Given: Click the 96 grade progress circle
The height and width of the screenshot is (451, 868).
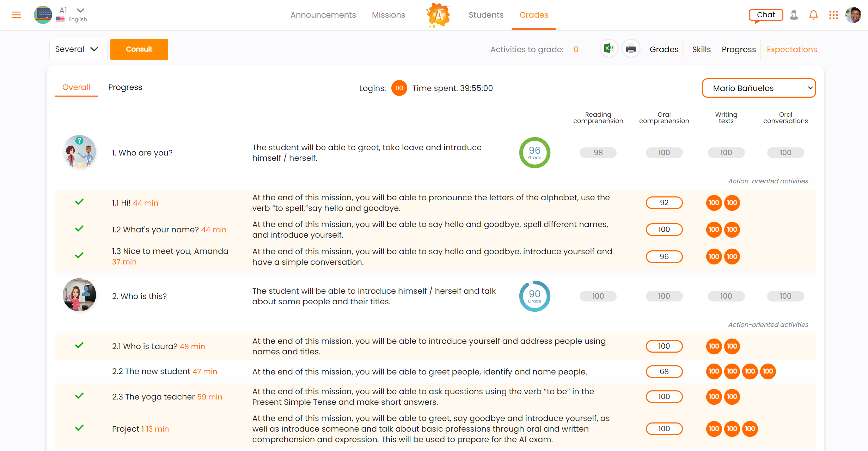Looking at the screenshot, I should click(534, 153).
